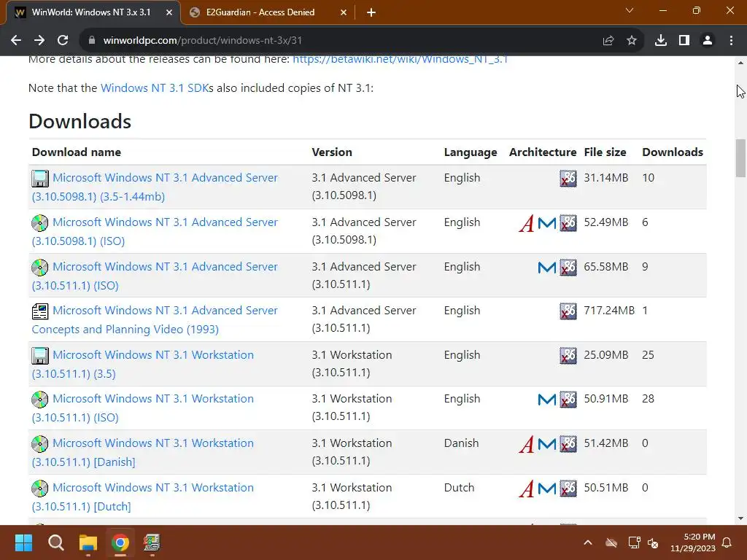Click the Download name column header
This screenshot has height=560, width=747.
[x=76, y=152]
